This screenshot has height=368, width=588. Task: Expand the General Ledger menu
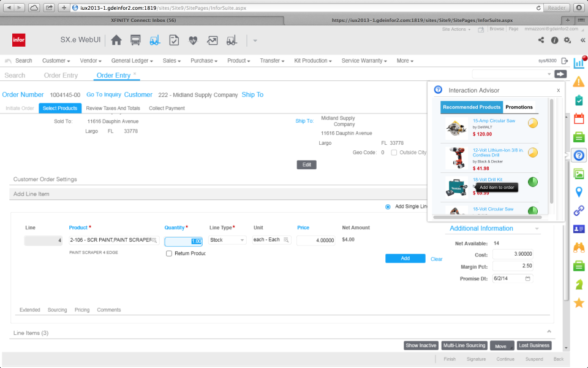pyautogui.click(x=132, y=61)
